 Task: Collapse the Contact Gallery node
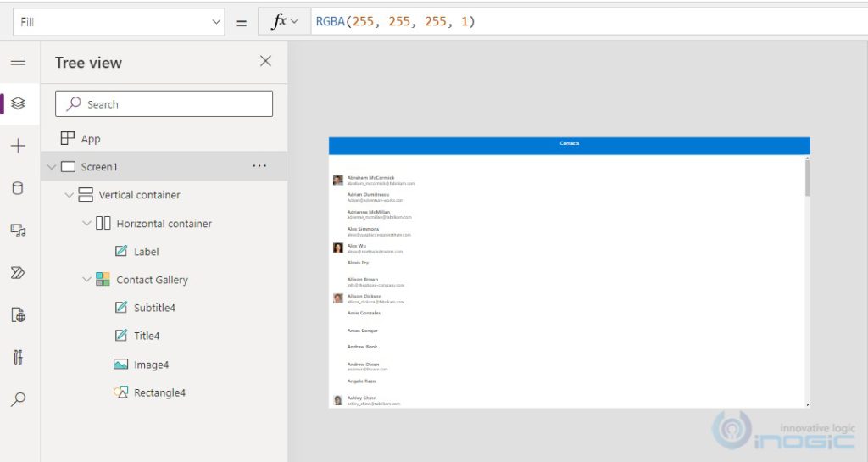(x=86, y=280)
